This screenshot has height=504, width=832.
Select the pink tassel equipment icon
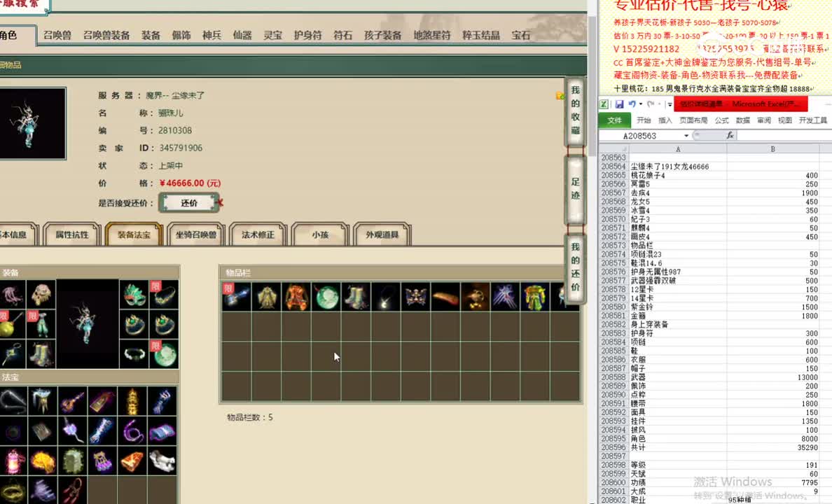(x=12, y=295)
